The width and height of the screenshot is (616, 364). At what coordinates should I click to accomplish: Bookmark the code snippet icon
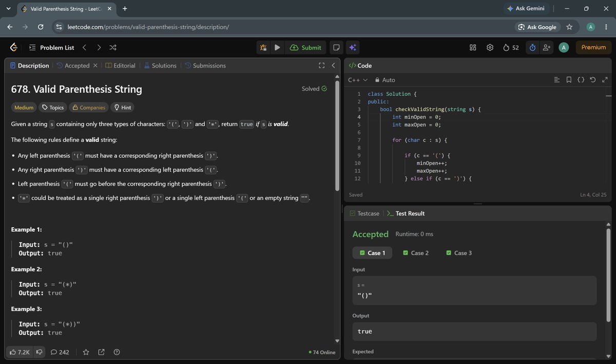point(569,80)
